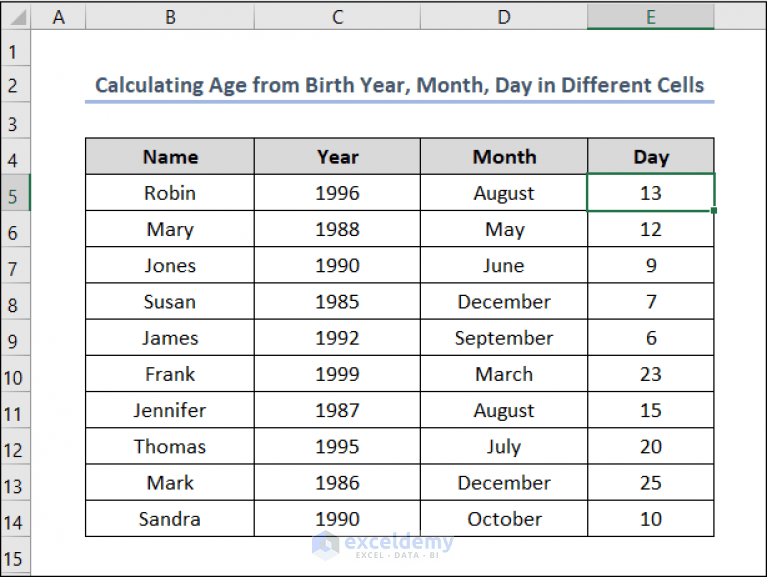Select row 5 header

point(15,193)
